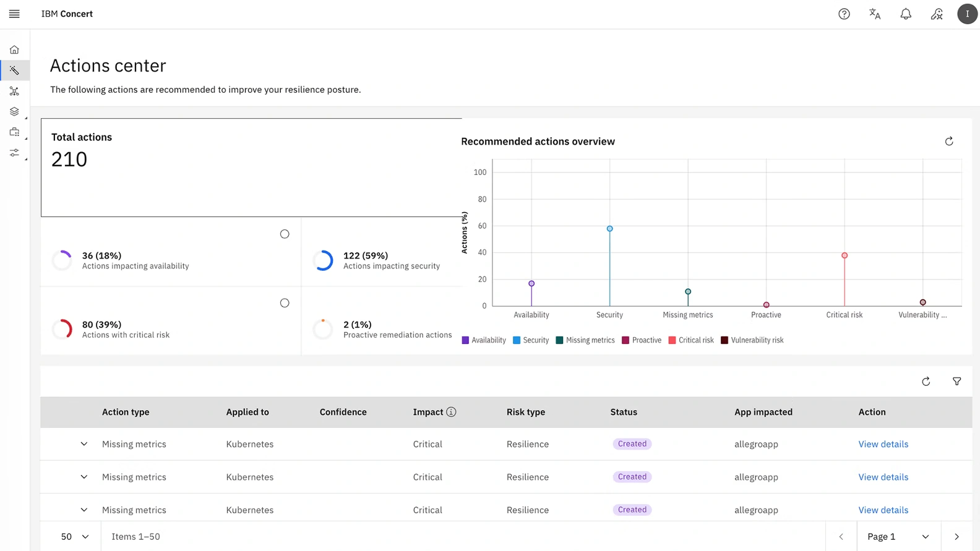
Task: Open the language translation icon
Action: (x=875, y=14)
